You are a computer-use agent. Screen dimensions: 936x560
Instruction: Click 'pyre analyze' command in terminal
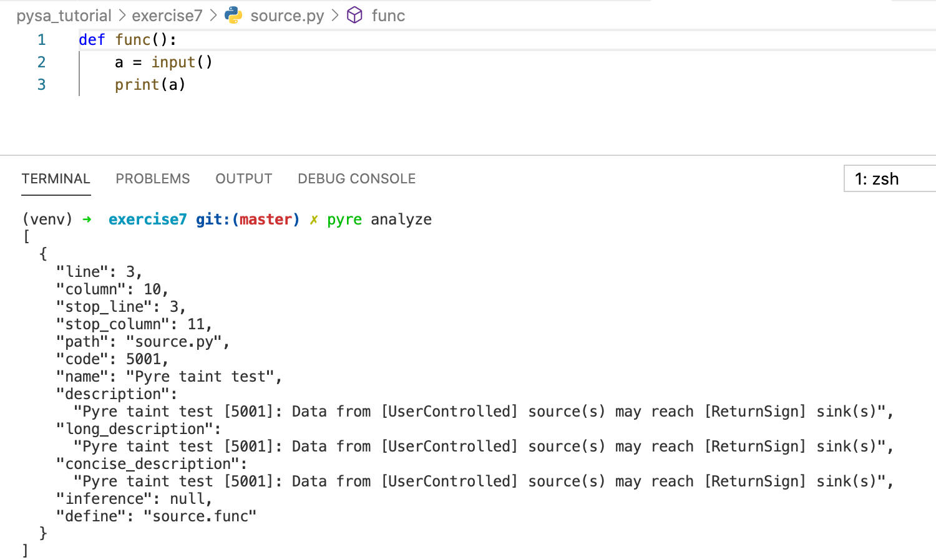click(379, 220)
